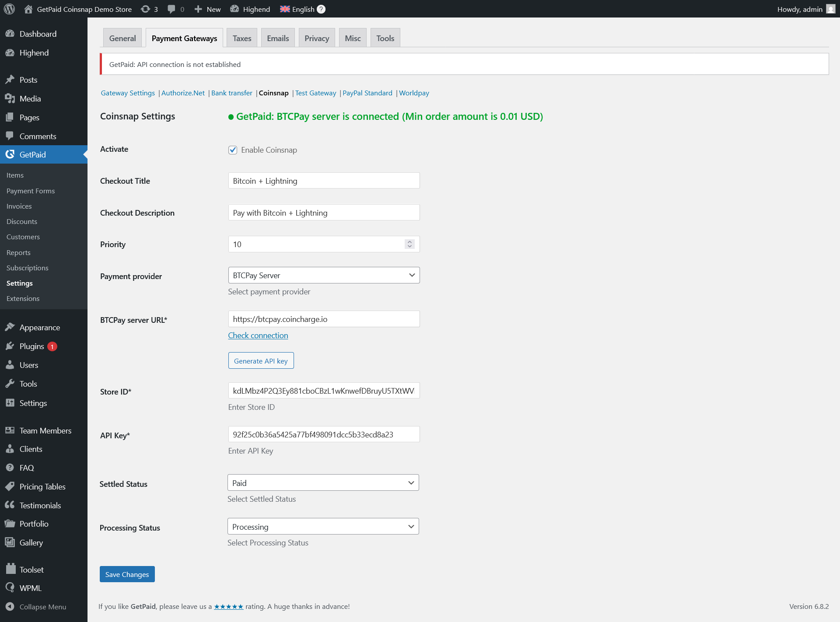
Task: Click the English language flag icon
Action: pyautogui.click(x=285, y=9)
